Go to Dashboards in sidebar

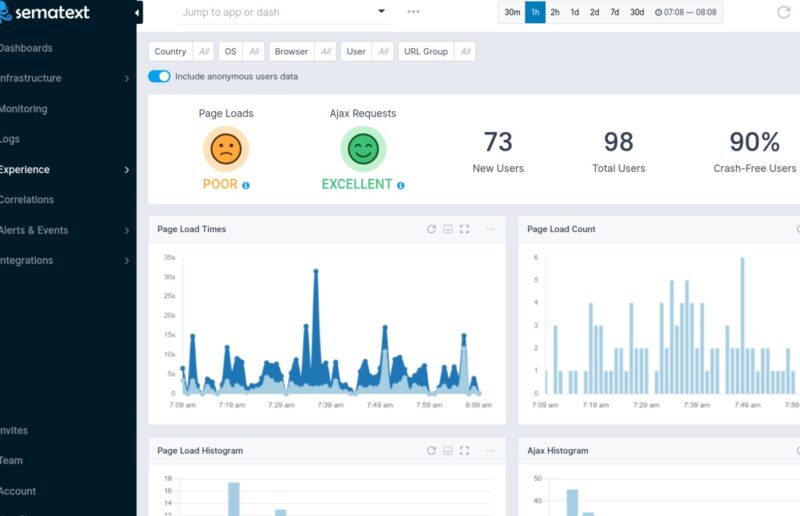[26, 48]
